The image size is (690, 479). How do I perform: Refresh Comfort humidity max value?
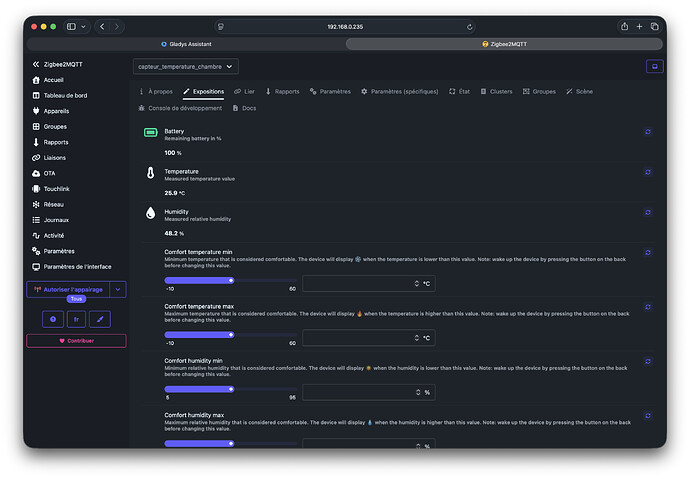click(648, 416)
